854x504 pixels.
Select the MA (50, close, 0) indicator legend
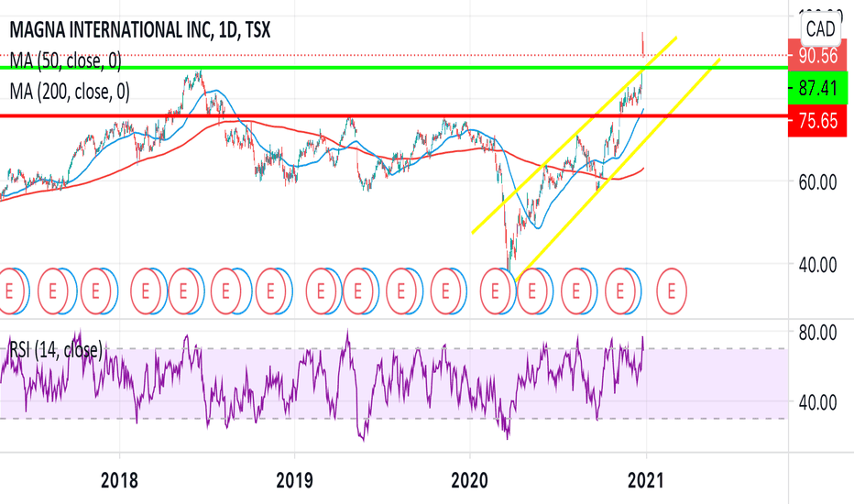(65, 60)
